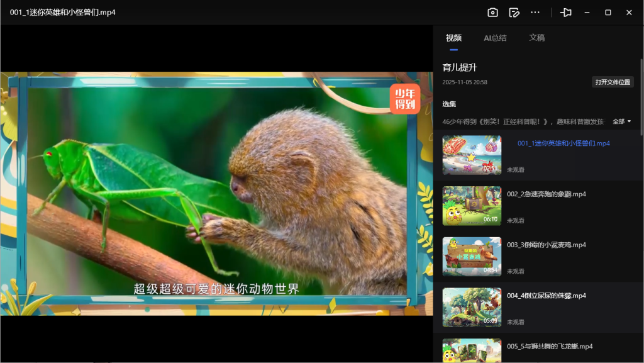
Task: Open the note editing icon
Action: point(514,13)
